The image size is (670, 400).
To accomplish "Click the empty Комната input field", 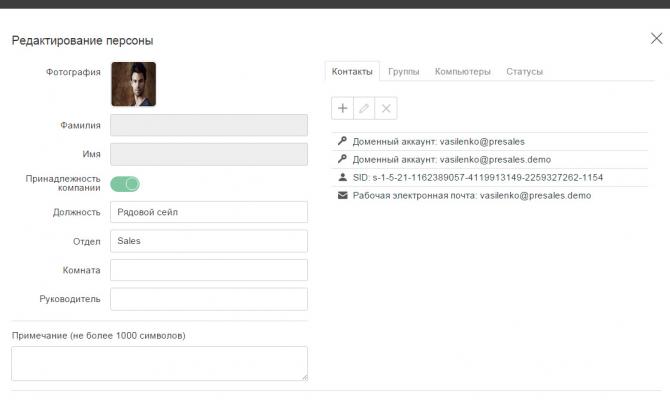I will tap(208, 270).
